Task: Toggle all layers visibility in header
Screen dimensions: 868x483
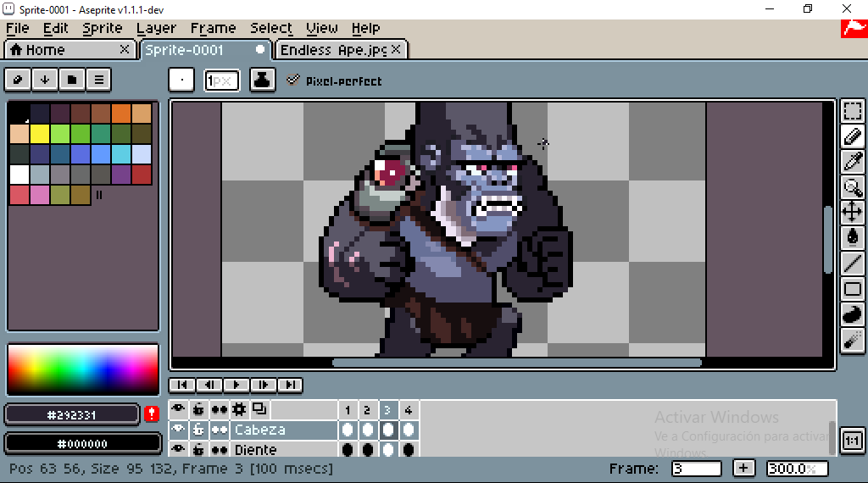Action: pos(178,409)
